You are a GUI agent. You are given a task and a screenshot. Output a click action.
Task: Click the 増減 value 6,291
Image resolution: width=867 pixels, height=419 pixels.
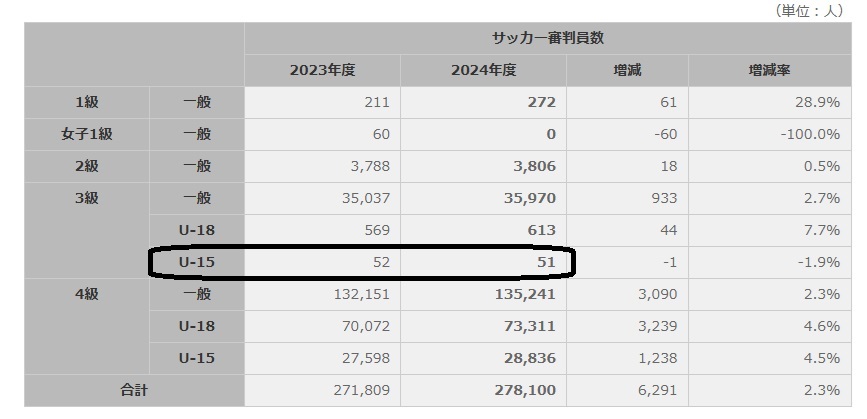coord(657,390)
